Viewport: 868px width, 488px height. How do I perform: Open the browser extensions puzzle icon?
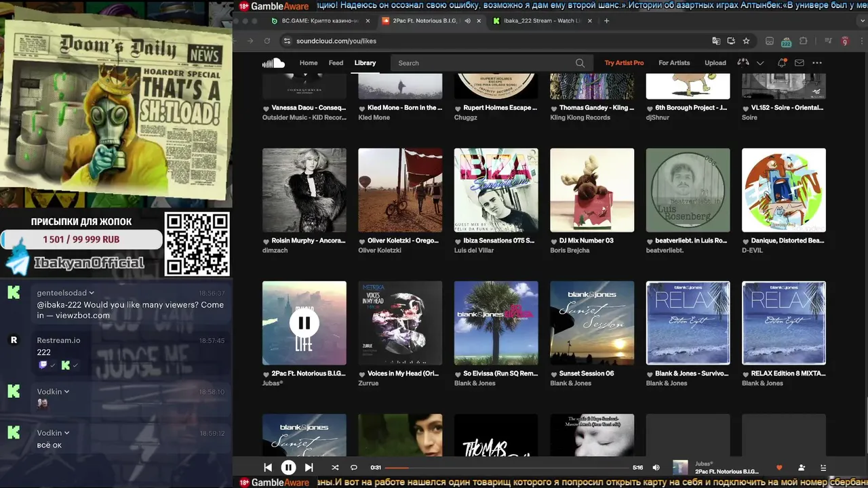804,41
